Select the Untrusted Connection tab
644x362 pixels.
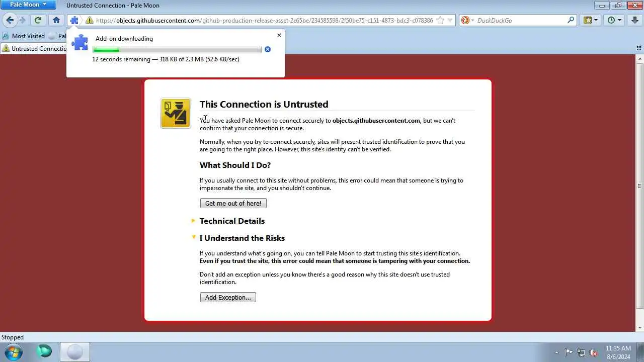(34, 49)
